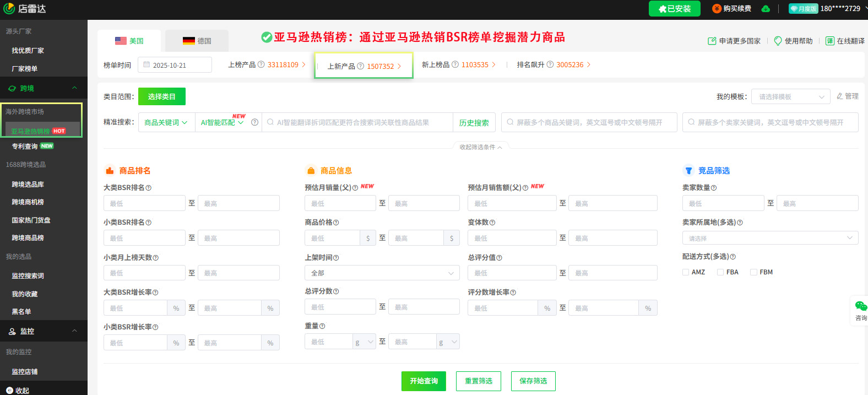This screenshot has height=395, width=868.
Task: Click the green cloud download icon
Action: pyautogui.click(x=766, y=9)
